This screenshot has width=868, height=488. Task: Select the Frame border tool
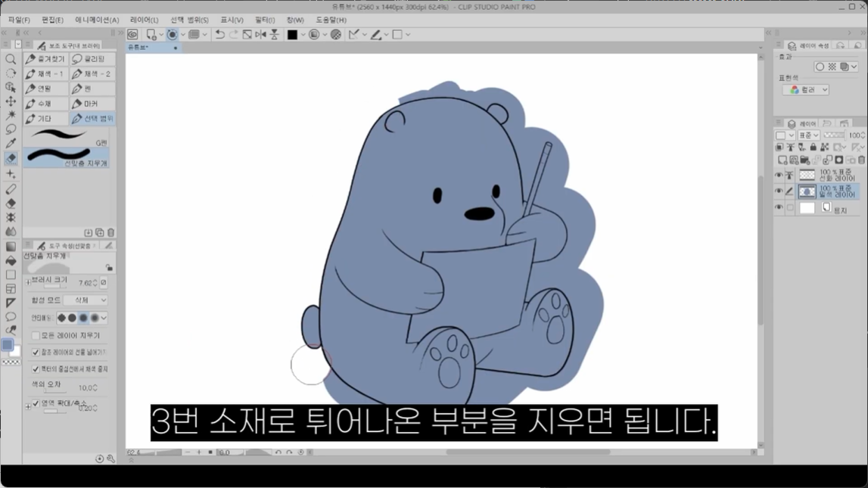(x=11, y=289)
